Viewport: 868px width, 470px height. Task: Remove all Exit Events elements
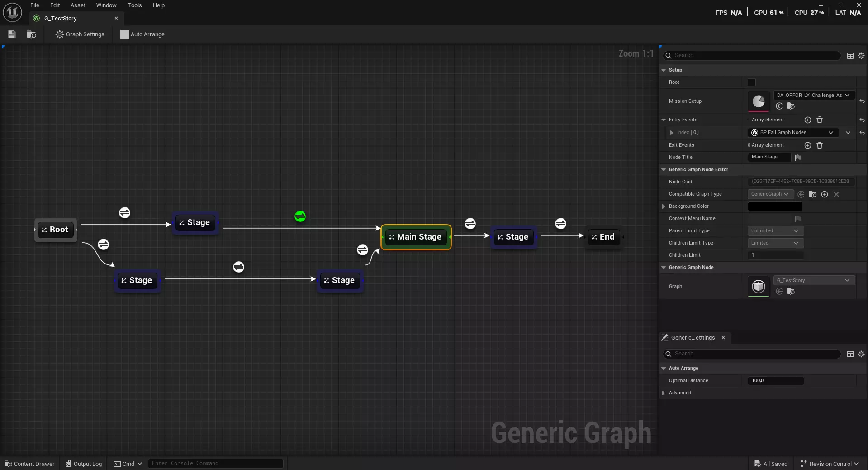click(x=820, y=145)
